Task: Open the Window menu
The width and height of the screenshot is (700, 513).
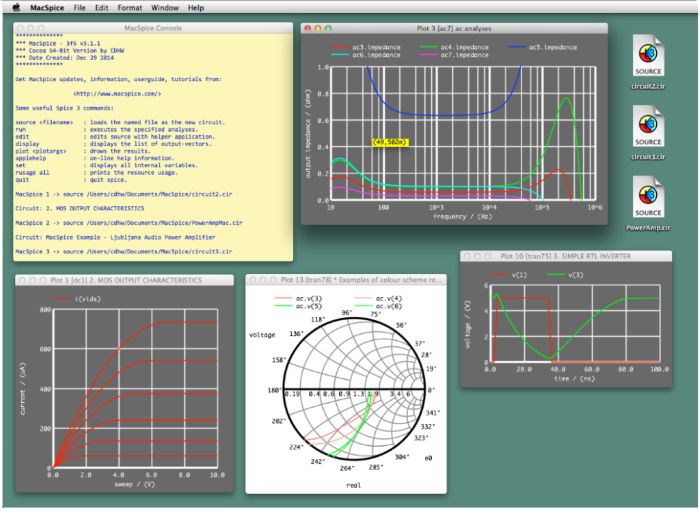Action: click(x=165, y=8)
